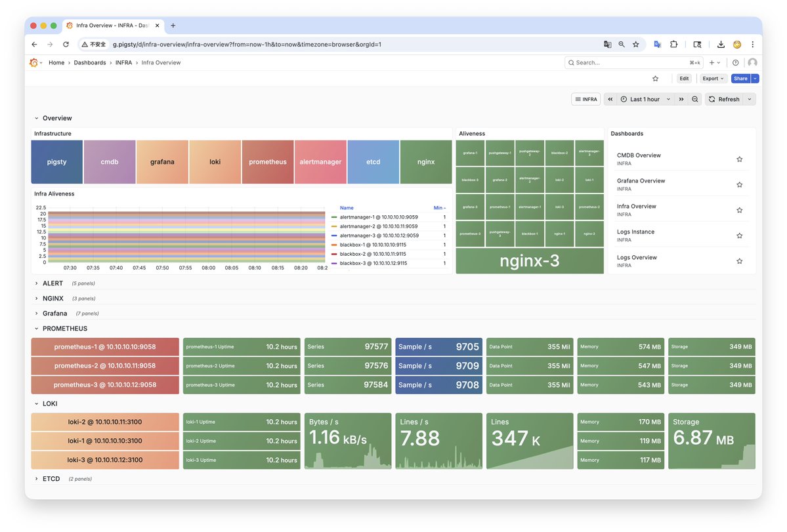Toggle blackbox-2 legend series
Screen dimensions: 787x532
(x=373, y=255)
